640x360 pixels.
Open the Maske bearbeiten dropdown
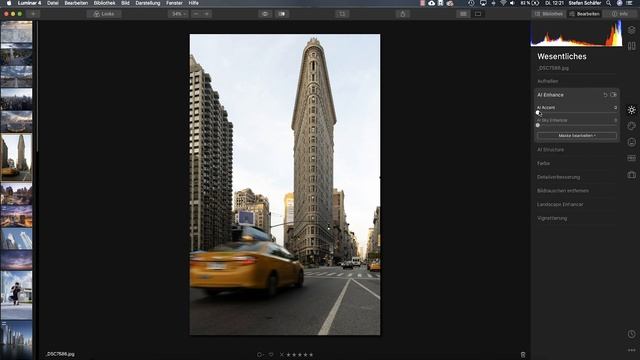point(577,136)
